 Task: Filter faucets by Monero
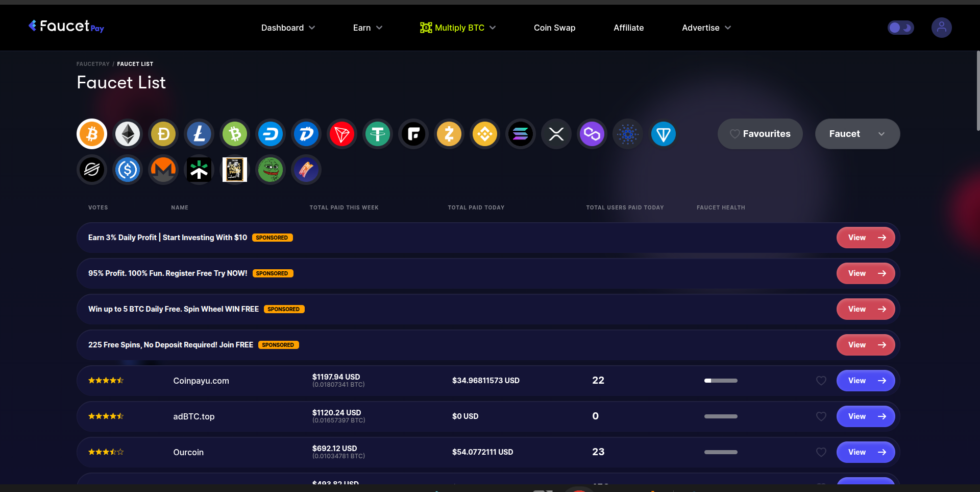pyautogui.click(x=163, y=169)
